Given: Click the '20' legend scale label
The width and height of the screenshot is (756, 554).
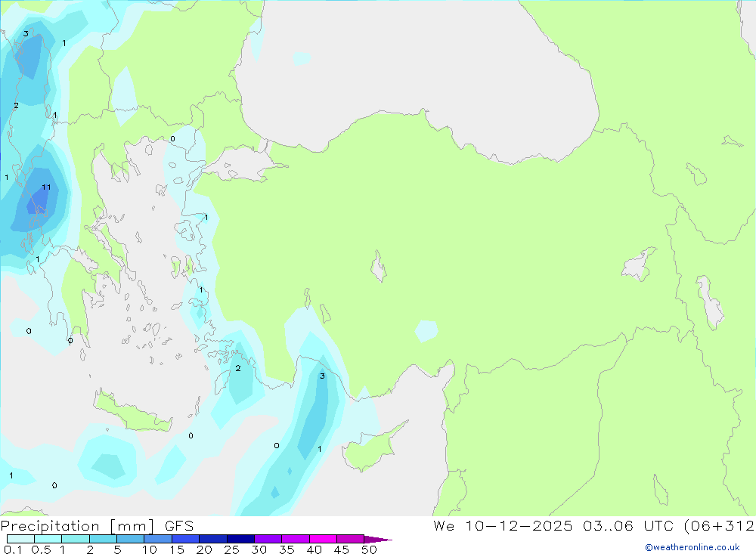Looking at the screenshot, I should coord(204,549).
